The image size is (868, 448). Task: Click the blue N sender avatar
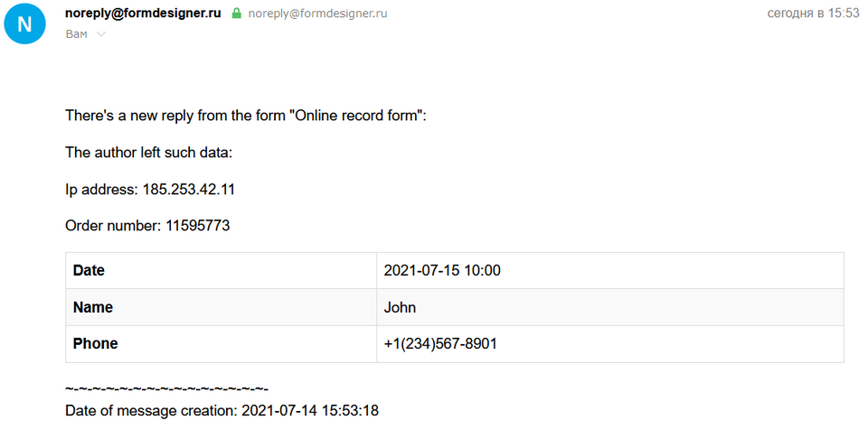(24, 23)
